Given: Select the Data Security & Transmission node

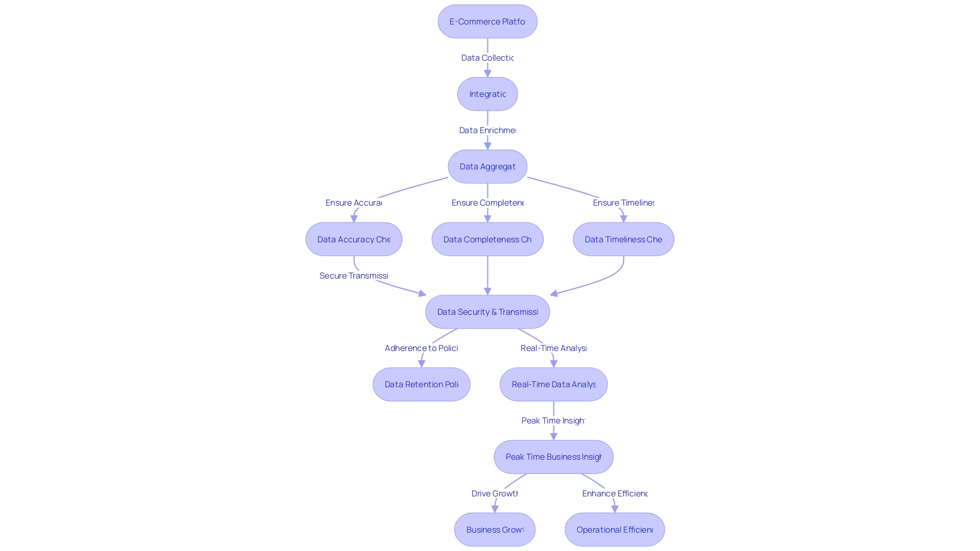Looking at the screenshot, I should pos(488,312).
